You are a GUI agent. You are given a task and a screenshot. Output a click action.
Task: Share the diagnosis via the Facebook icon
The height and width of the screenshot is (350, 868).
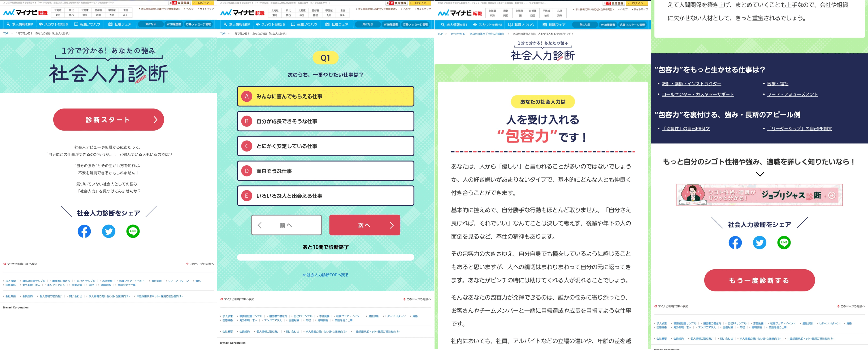pos(84,231)
